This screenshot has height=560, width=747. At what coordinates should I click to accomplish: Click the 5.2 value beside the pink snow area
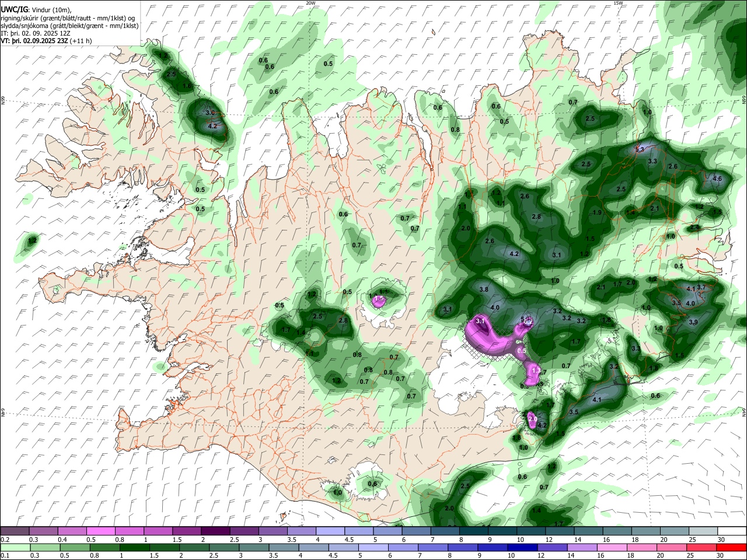526,320
